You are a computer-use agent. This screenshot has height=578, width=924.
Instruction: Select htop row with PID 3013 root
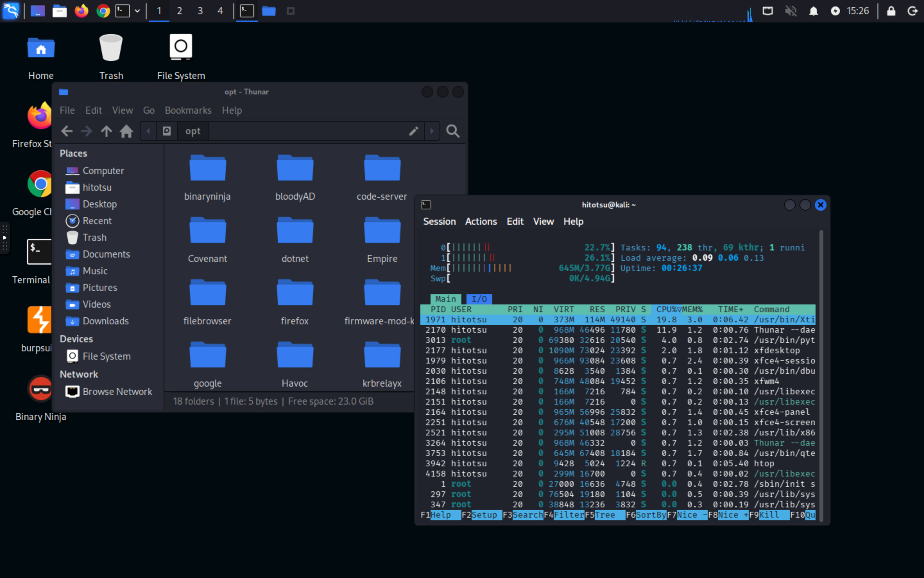click(618, 340)
